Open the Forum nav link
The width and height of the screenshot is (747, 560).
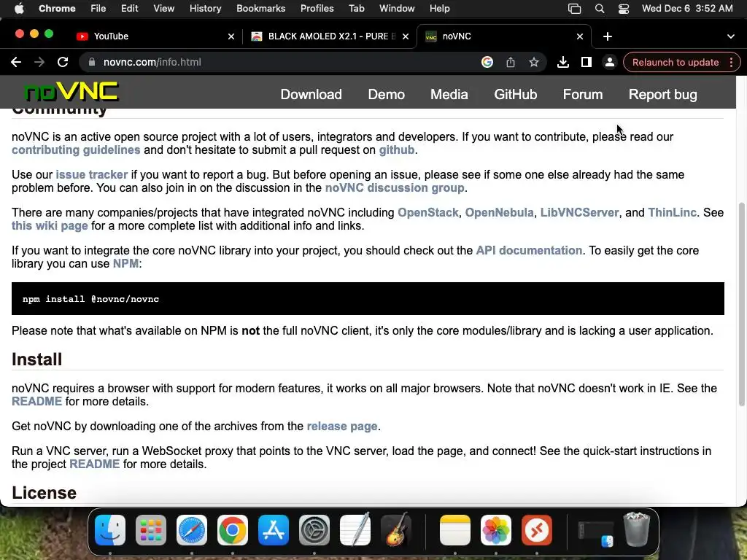click(583, 94)
